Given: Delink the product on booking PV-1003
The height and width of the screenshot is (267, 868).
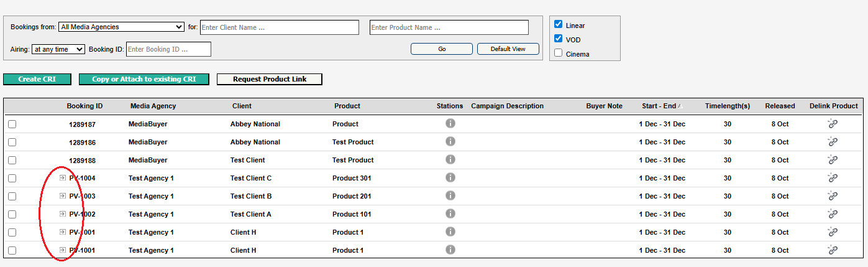Looking at the screenshot, I should point(833,196).
